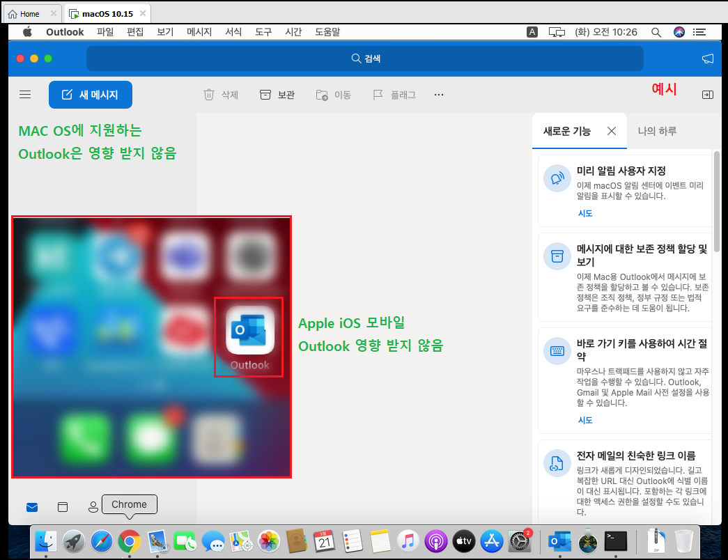Open Maps from the dock
728x560 pixels.
point(241,541)
